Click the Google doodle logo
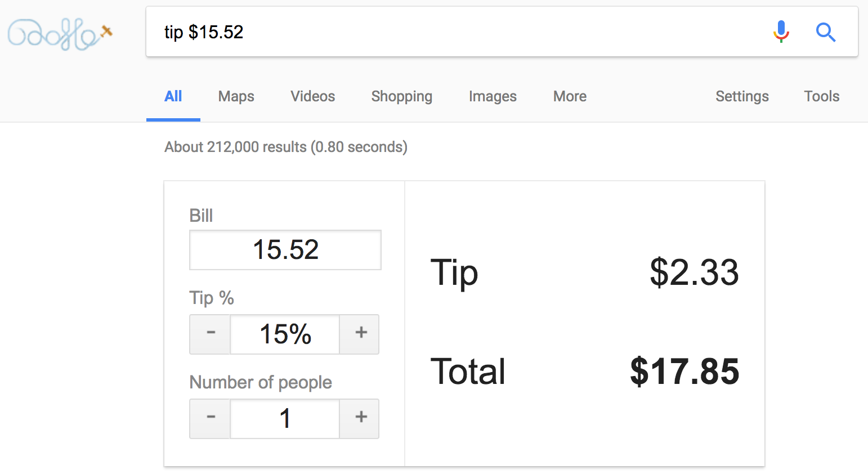868x474 pixels. 59,34
